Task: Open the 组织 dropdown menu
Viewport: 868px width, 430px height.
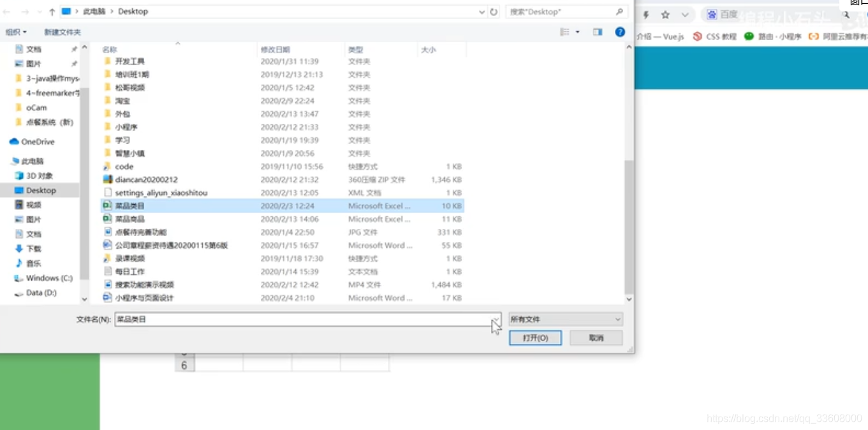Action: (16, 32)
